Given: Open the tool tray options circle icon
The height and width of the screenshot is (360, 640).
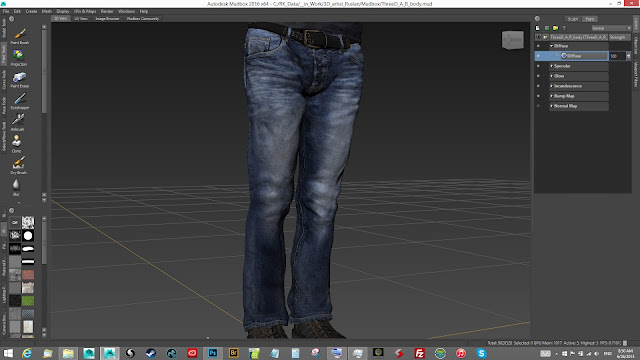Looking at the screenshot, I should tap(11, 19).
